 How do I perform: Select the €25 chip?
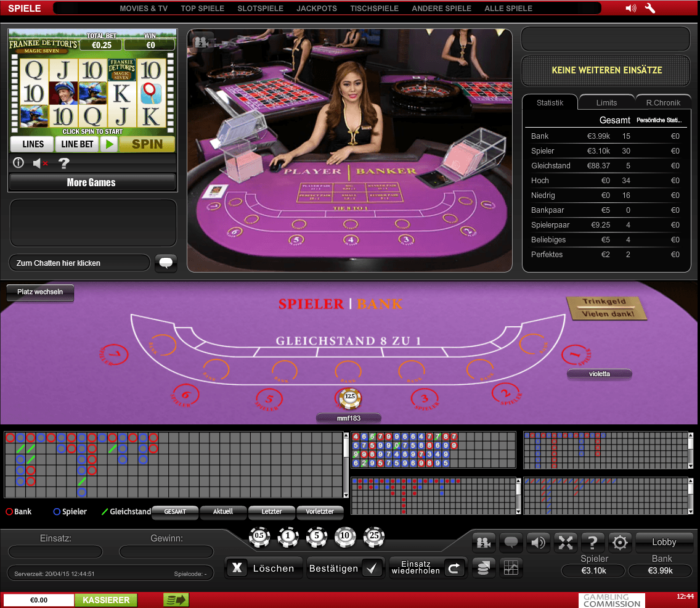(x=374, y=536)
